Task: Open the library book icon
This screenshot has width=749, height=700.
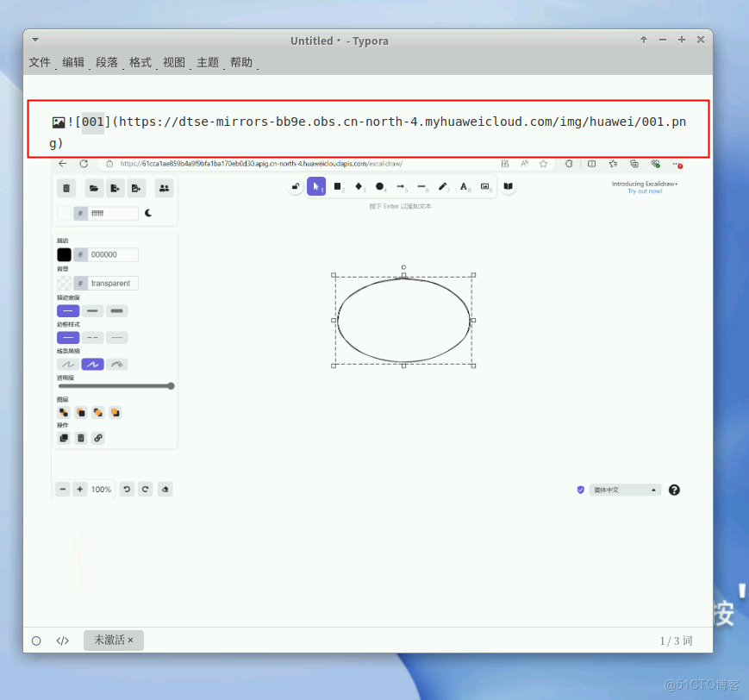Action: coord(509,186)
